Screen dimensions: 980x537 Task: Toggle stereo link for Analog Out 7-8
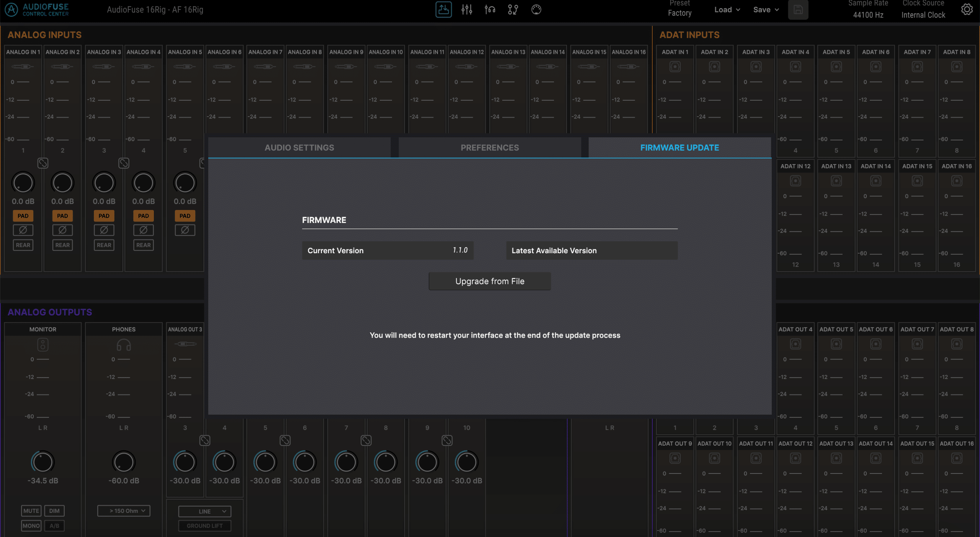click(x=366, y=441)
